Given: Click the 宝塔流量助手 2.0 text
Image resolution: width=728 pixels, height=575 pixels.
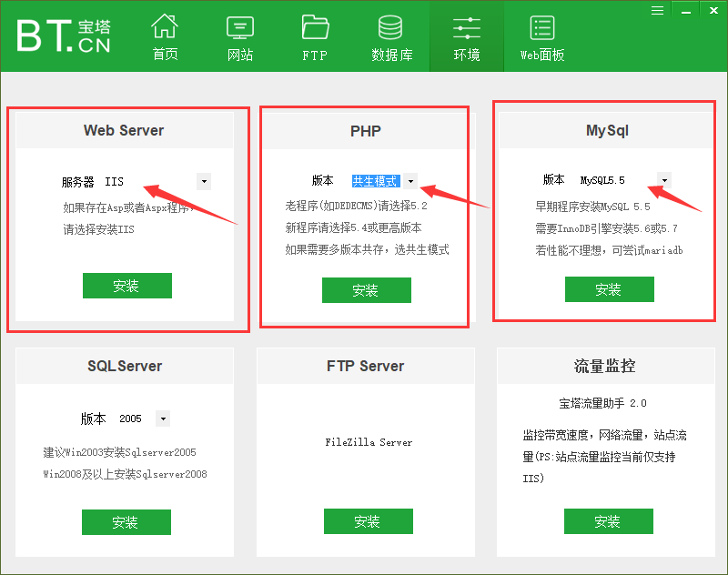Looking at the screenshot, I should pyautogui.click(x=602, y=403).
